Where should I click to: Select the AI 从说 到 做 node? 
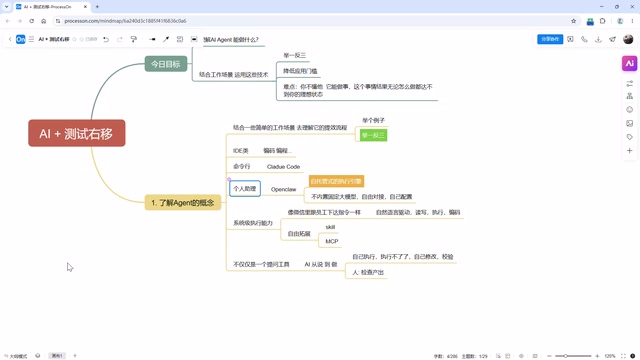coord(321,264)
